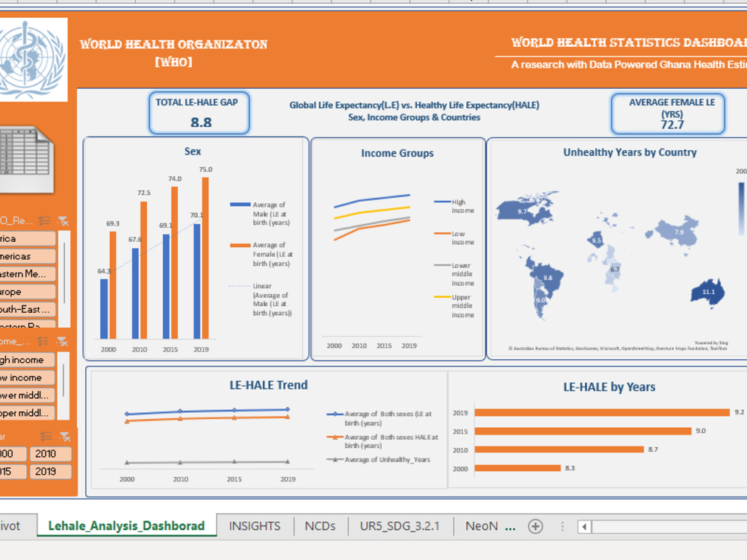Viewport: 747px width, 560px height.
Task: Click 'Average of Both sexes HALE' legend entry
Action: coord(382,441)
